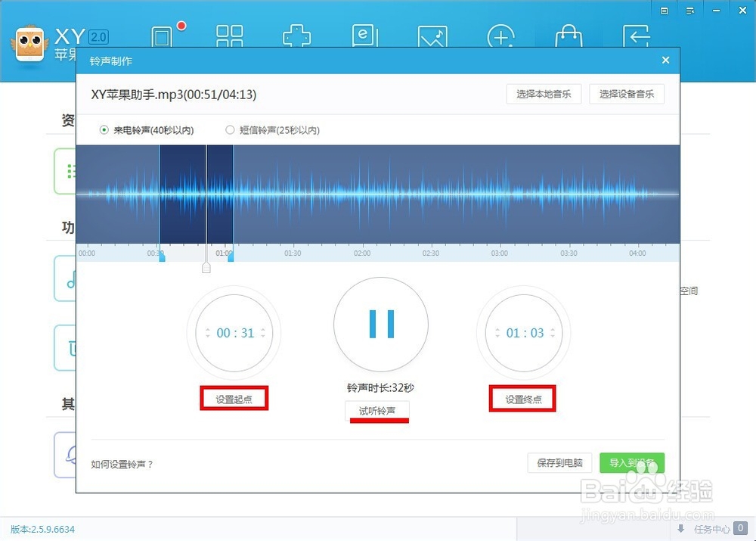
Task: Click 选择设备音乐 button
Action: coord(627,94)
